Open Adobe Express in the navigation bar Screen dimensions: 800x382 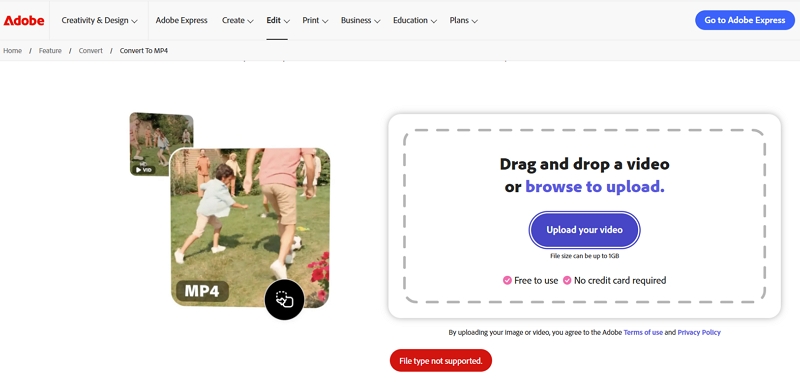pyautogui.click(x=182, y=20)
